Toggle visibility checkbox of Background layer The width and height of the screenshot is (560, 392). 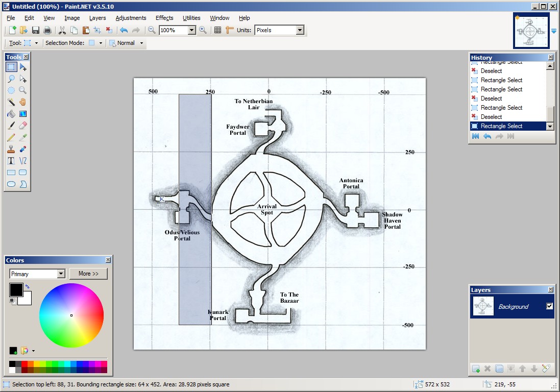click(x=549, y=306)
